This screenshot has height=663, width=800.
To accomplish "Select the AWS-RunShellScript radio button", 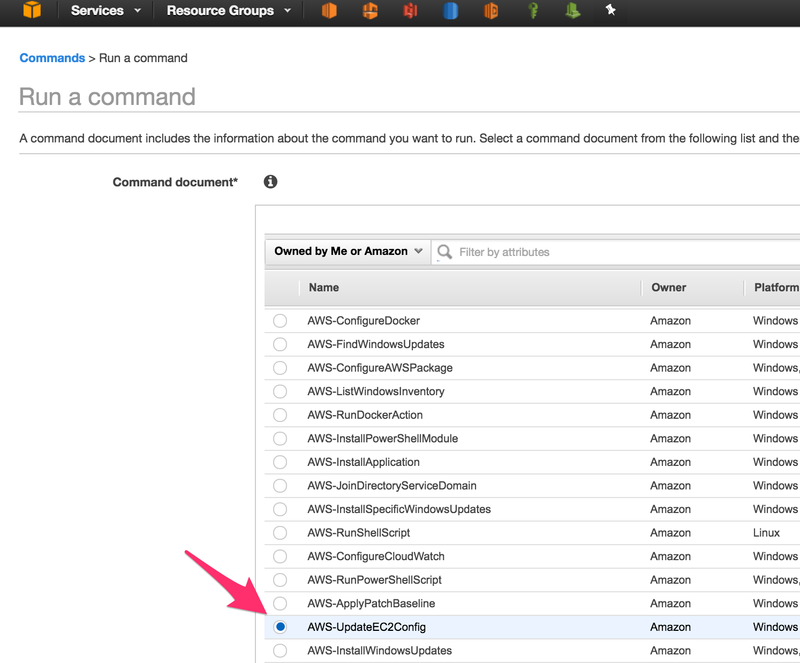I will [x=280, y=533].
